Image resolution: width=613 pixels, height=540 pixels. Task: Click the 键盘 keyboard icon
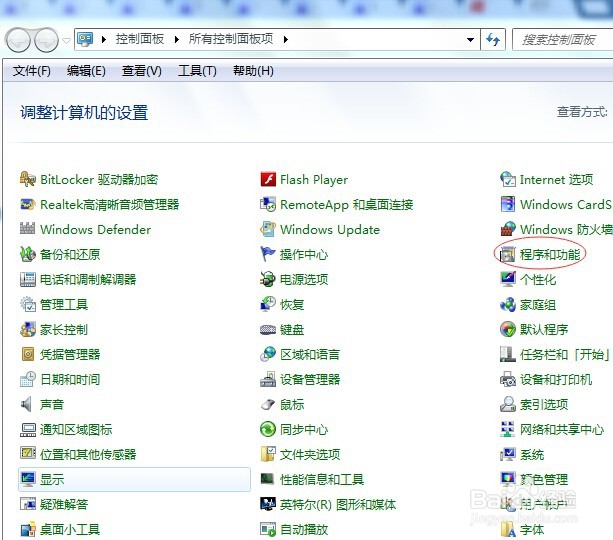click(268, 330)
